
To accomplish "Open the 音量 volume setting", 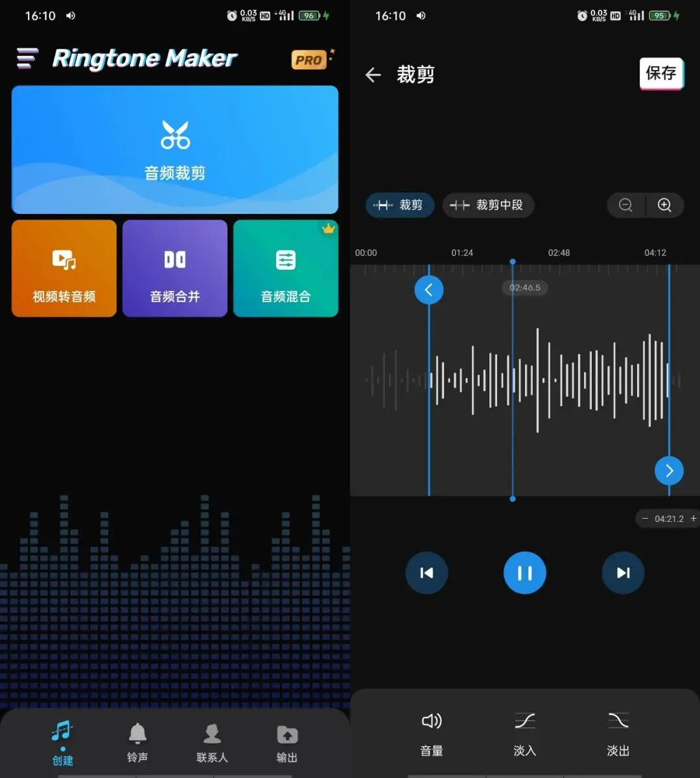I will (432, 734).
